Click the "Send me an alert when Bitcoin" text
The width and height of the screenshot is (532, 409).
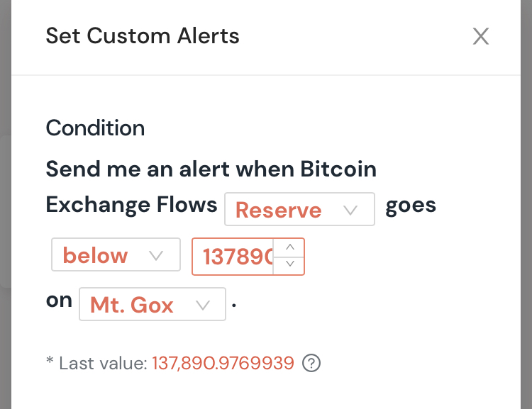(x=211, y=170)
